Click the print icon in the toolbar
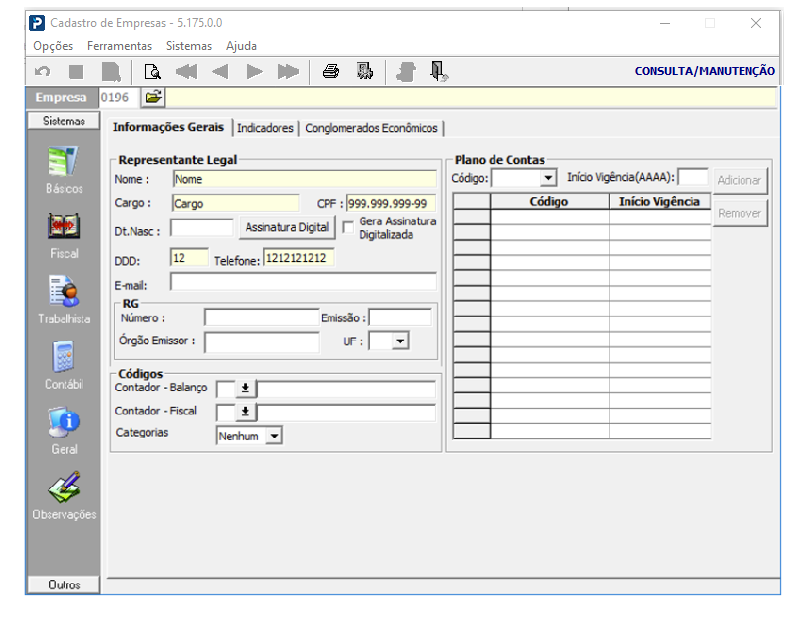This screenshot has height=633, width=800. [x=330, y=71]
